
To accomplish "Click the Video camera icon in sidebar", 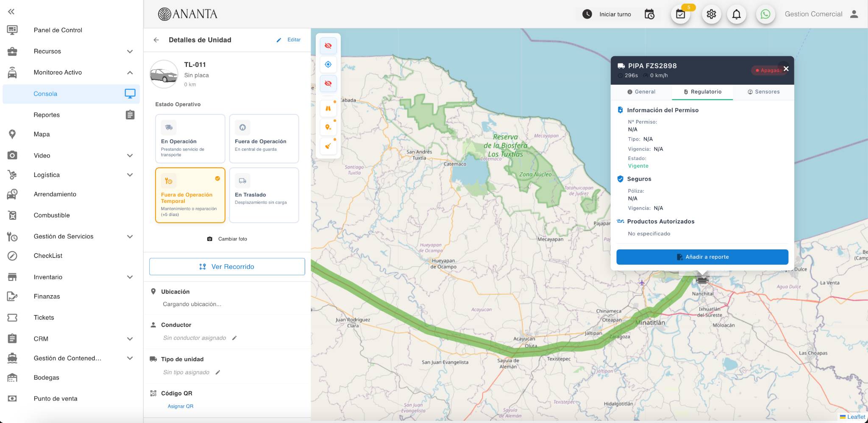I will click(x=12, y=155).
